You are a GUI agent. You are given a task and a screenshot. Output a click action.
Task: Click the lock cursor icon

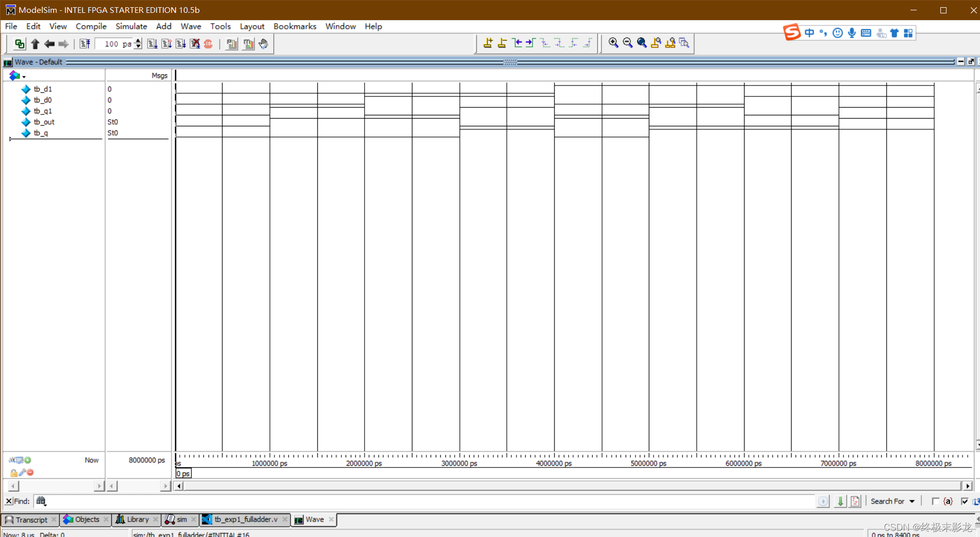click(x=13, y=473)
